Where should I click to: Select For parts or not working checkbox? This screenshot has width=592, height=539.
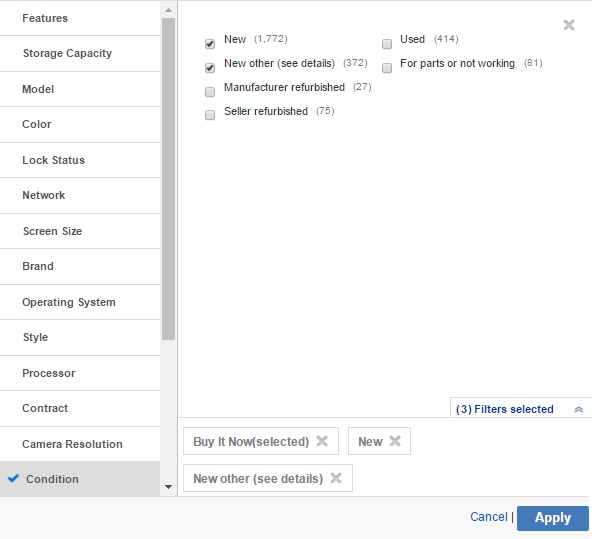click(387, 68)
